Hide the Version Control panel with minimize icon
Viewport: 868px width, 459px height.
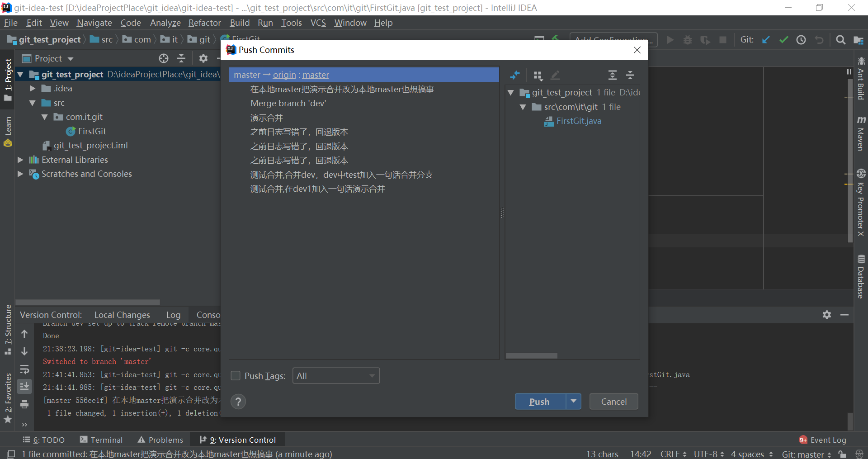click(x=844, y=315)
